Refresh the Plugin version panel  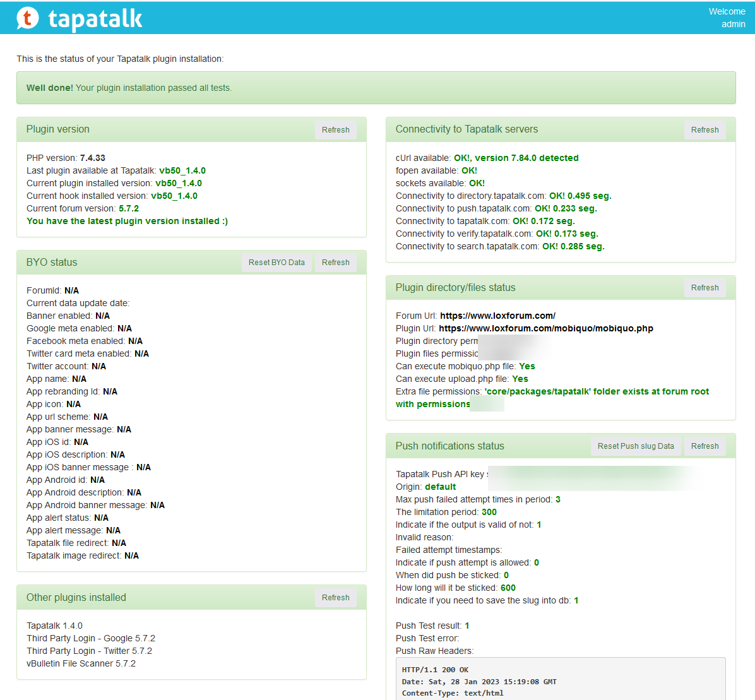[x=336, y=130]
